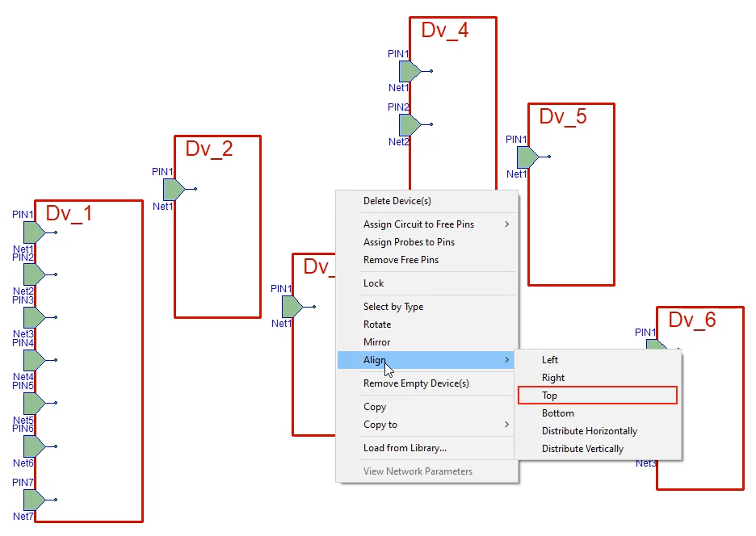Screen dimensions: 756x536
Task: Click Load from Library... option
Action: pyautogui.click(x=405, y=448)
